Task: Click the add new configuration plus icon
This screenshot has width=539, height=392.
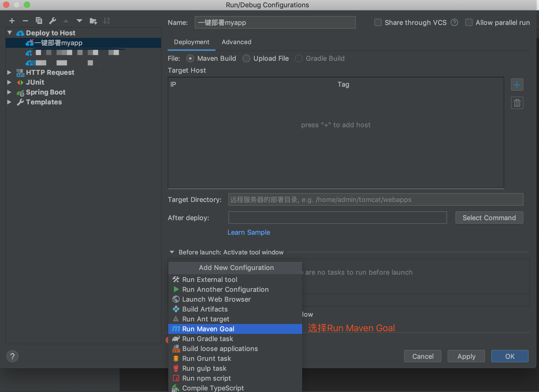Action: point(12,21)
